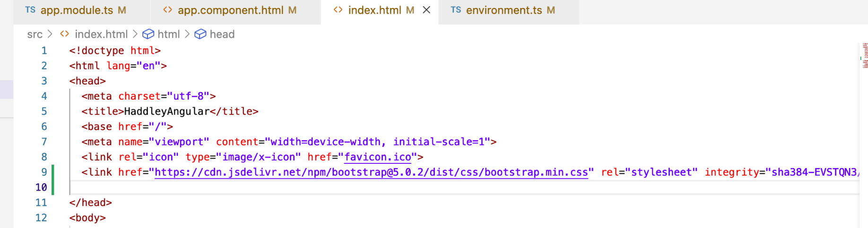Click the file icon in the index.html breadcrumb
Screen dimensions: 868x228
(x=65, y=34)
